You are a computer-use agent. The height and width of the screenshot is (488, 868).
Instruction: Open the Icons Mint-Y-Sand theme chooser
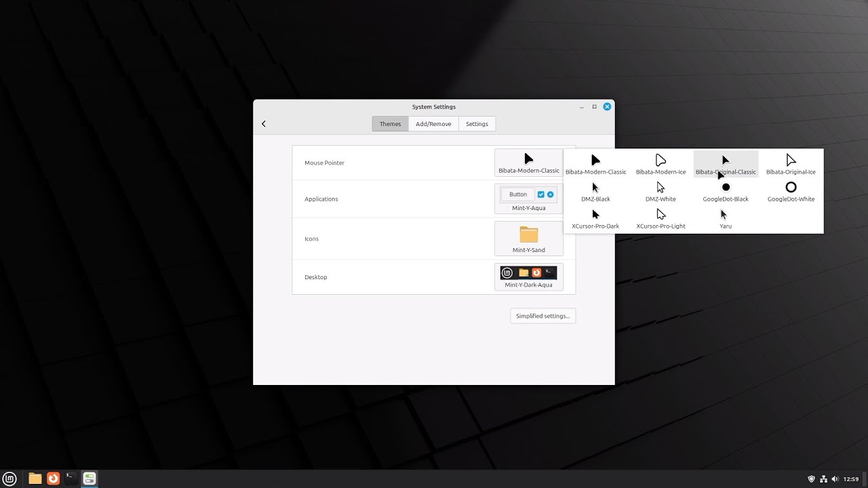(x=529, y=239)
